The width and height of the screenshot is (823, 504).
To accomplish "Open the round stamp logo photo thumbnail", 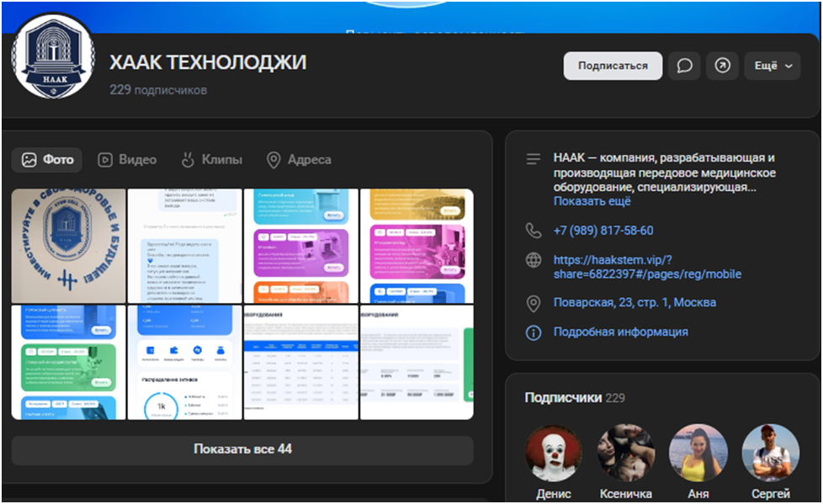I will click(x=69, y=246).
